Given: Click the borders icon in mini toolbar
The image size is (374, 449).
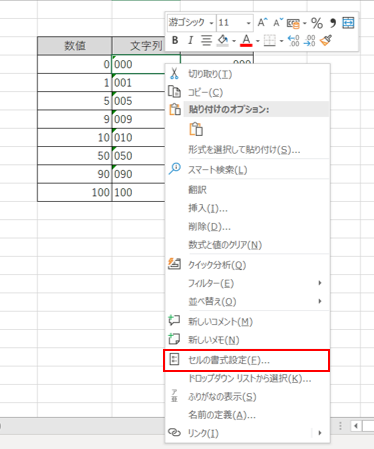Looking at the screenshot, I should click(269, 41).
